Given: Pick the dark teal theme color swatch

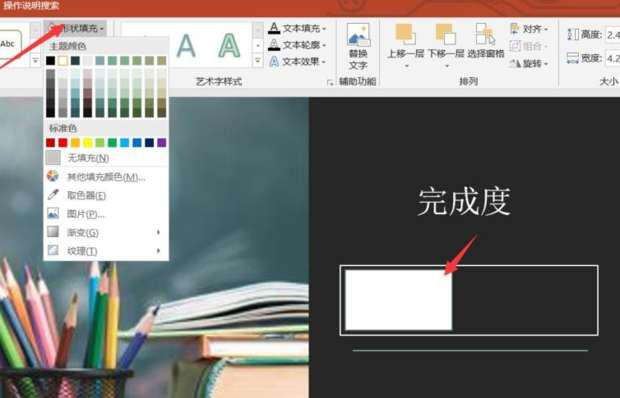Looking at the screenshot, I should [75, 60].
